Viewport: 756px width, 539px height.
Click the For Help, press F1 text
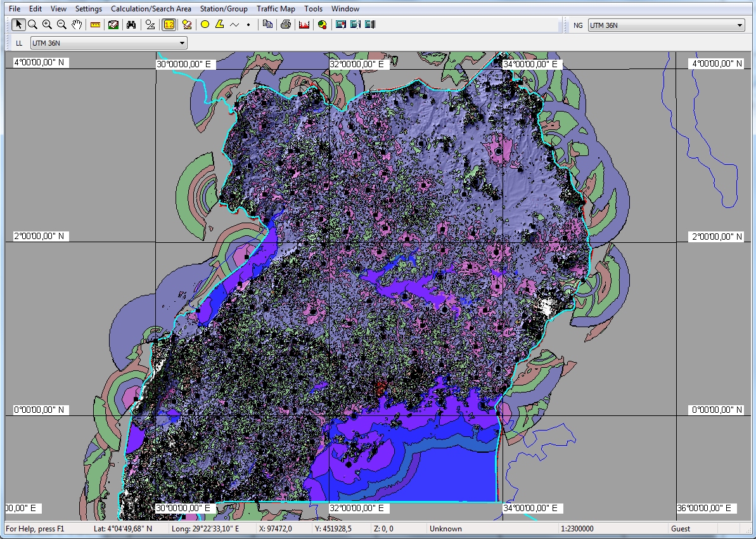tap(35, 529)
